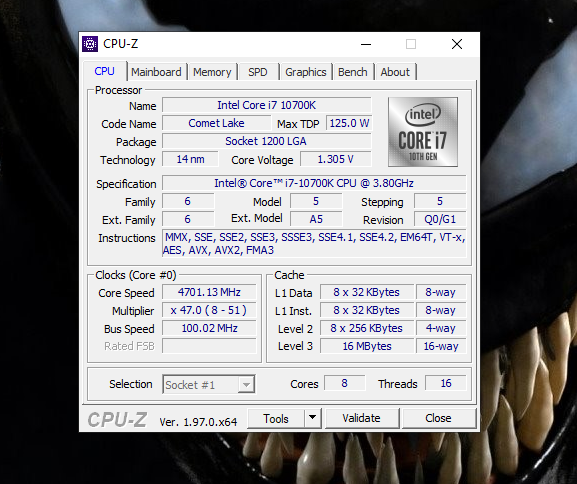Switch to the Graphics tab
This screenshot has height=484, width=577.
306,72
